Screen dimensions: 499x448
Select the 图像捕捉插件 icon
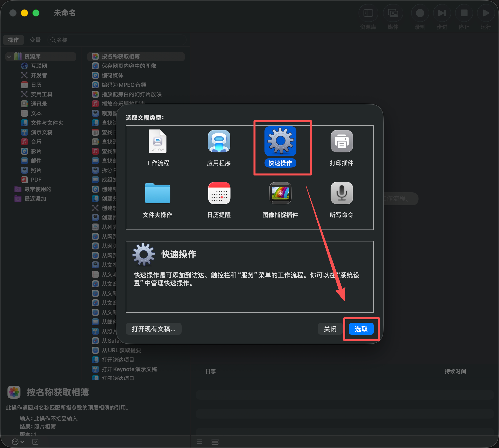[x=280, y=193]
